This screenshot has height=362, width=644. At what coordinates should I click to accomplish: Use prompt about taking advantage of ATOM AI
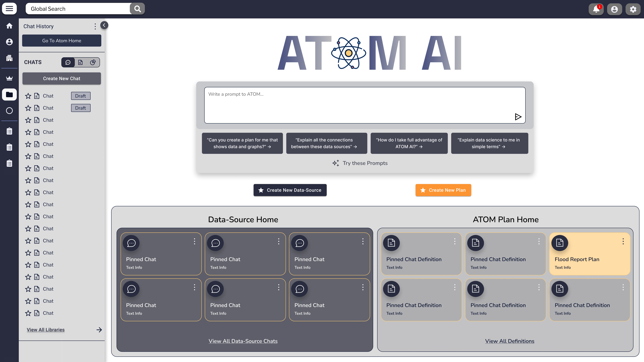tap(409, 143)
